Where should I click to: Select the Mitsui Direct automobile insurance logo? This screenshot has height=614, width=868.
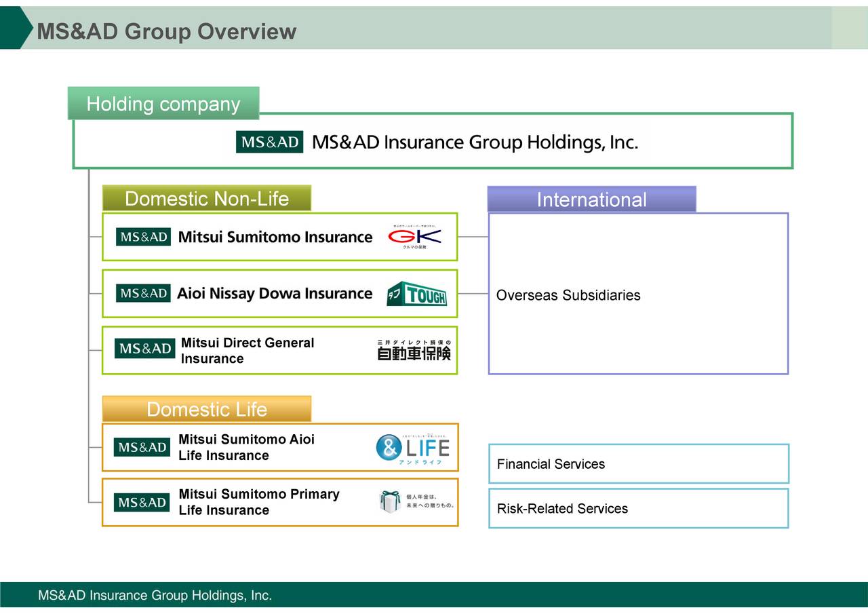tap(415, 350)
